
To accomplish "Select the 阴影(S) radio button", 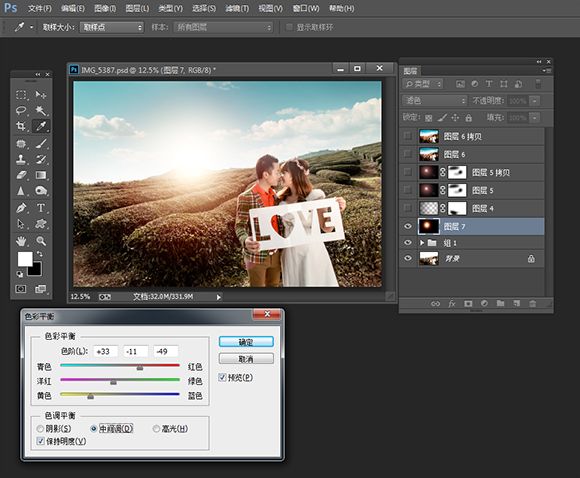I will point(40,429).
